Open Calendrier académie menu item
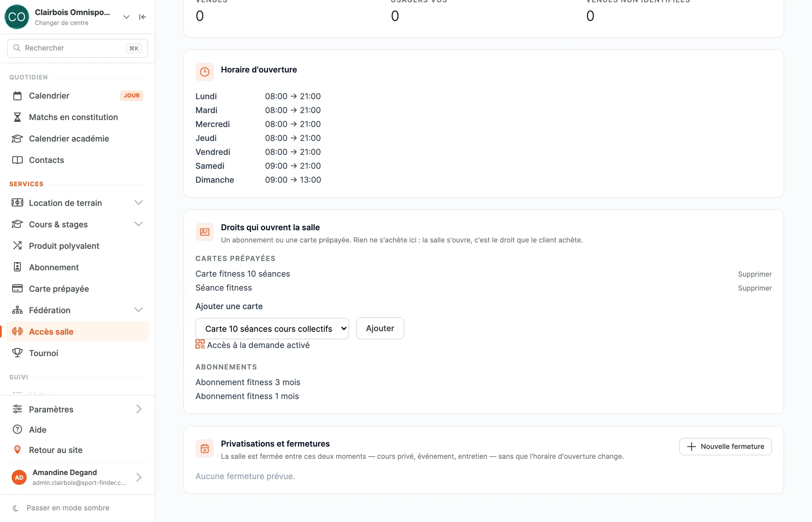The image size is (812, 522). (77, 139)
